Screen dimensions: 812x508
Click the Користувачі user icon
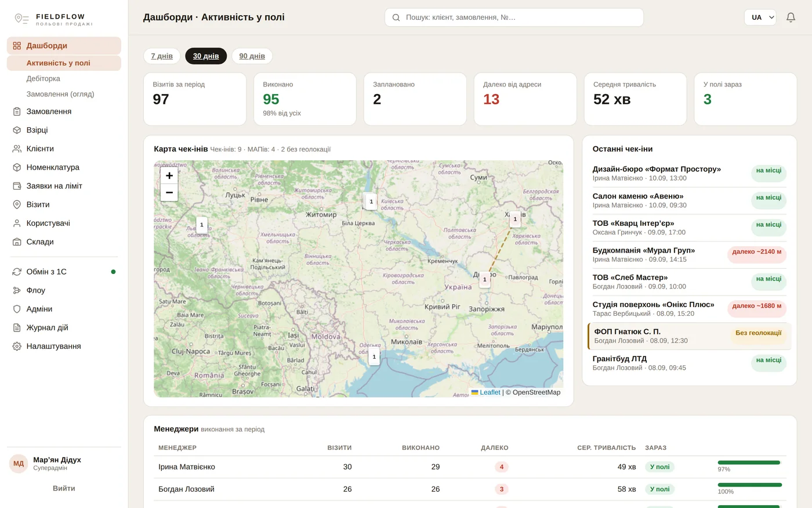point(17,223)
